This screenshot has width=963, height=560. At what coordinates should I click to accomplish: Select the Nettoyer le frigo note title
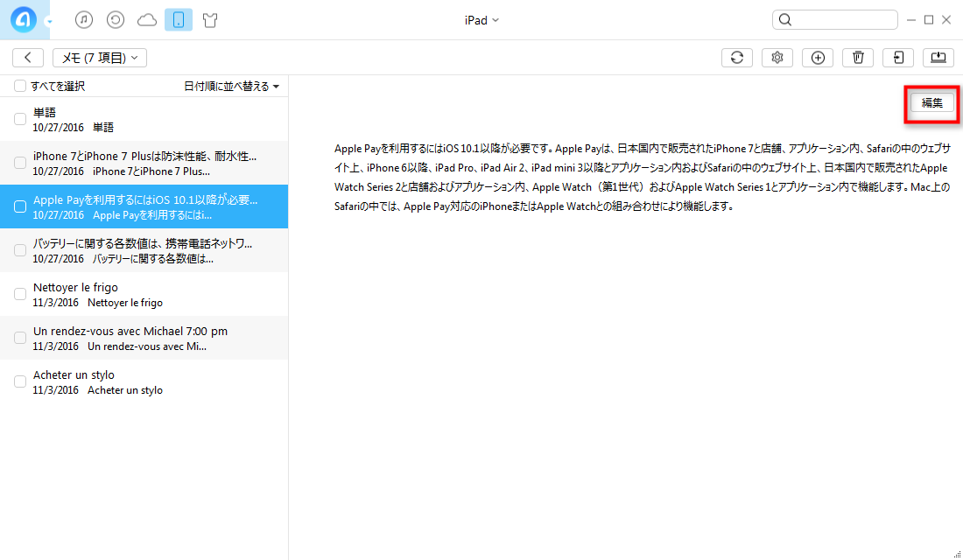tap(75, 287)
